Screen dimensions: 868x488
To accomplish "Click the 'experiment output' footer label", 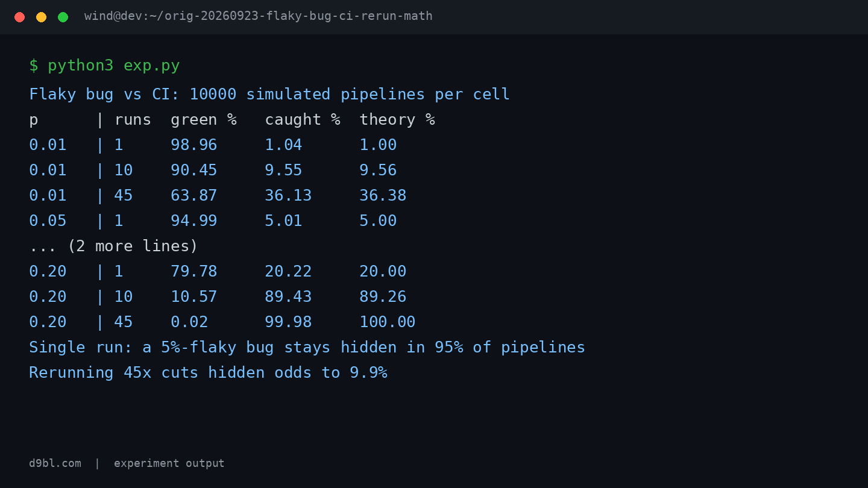I will click(169, 463).
